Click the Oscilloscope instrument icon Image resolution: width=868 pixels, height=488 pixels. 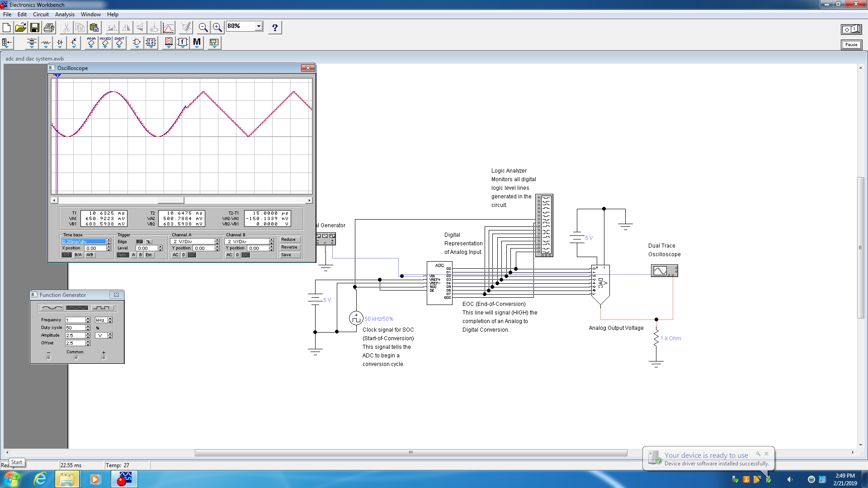pyautogui.click(x=664, y=271)
